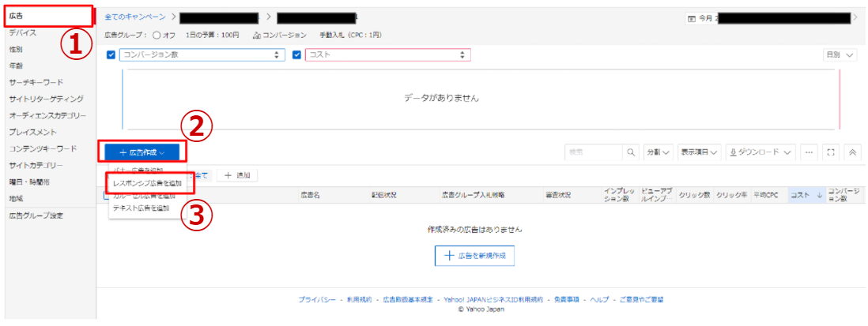Click the 広告作成 button
868x326 pixels.
(x=142, y=152)
